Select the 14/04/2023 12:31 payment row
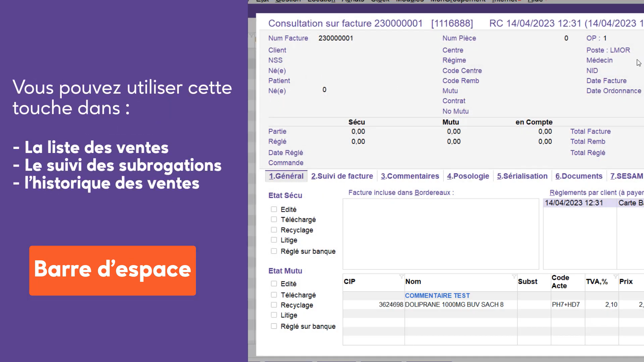Image resolution: width=644 pixels, height=362 pixels. point(574,203)
